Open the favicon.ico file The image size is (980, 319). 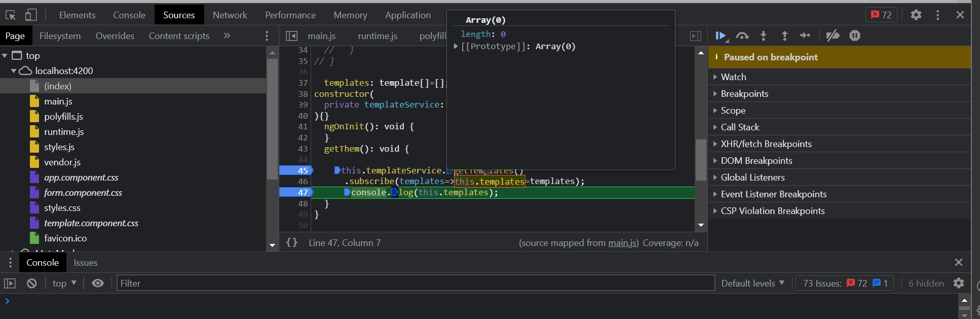tap(65, 238)
